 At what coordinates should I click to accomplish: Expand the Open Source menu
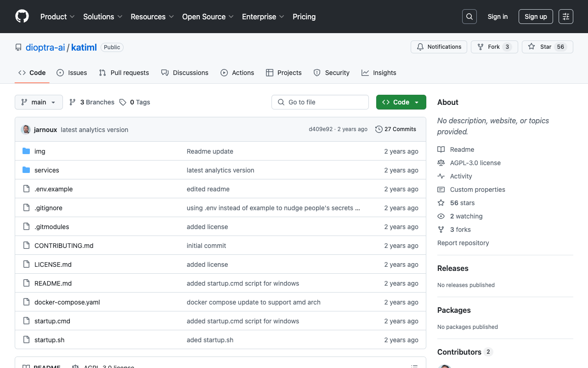tap(208, 17)
